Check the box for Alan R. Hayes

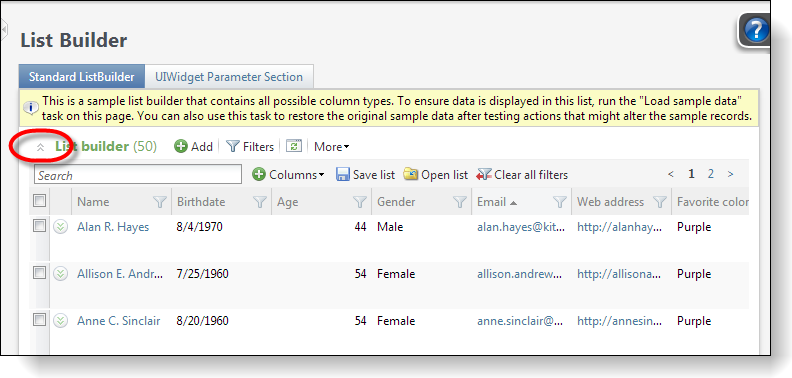[39, 226]
